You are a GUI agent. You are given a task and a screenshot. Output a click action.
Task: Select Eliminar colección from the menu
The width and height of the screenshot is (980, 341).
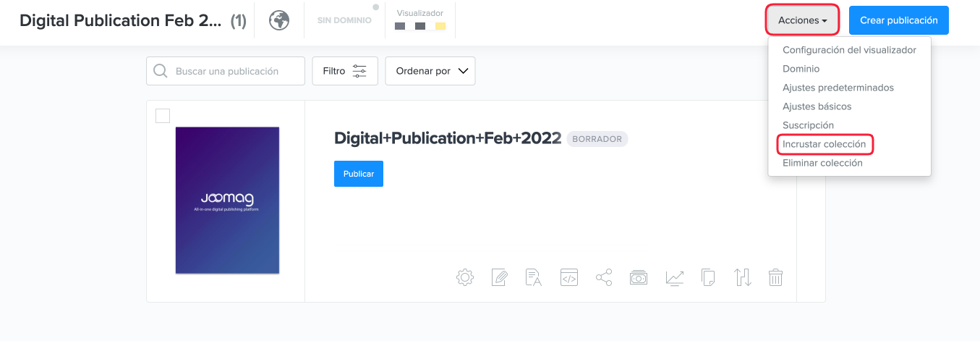tap(822, 163)
